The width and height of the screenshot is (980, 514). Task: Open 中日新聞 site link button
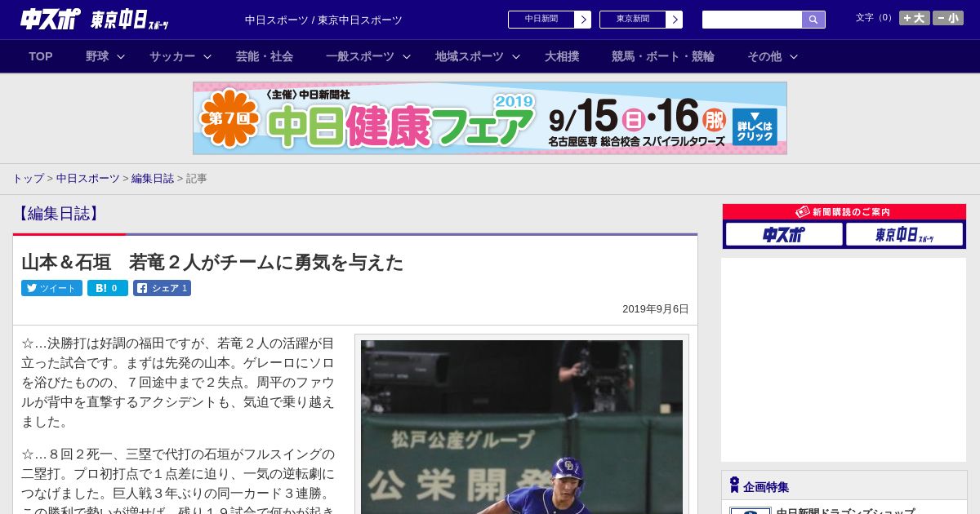coord(541,20)
